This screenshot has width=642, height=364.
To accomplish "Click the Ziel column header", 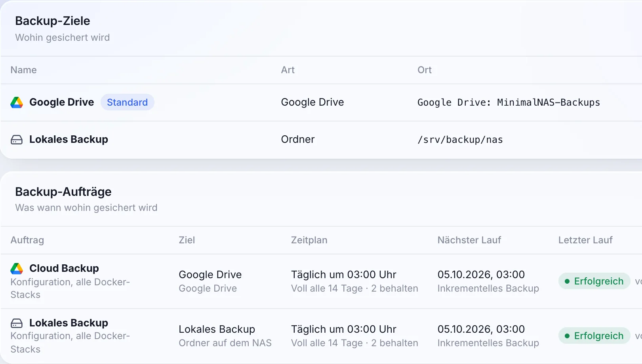I will [x=187, y=240].
